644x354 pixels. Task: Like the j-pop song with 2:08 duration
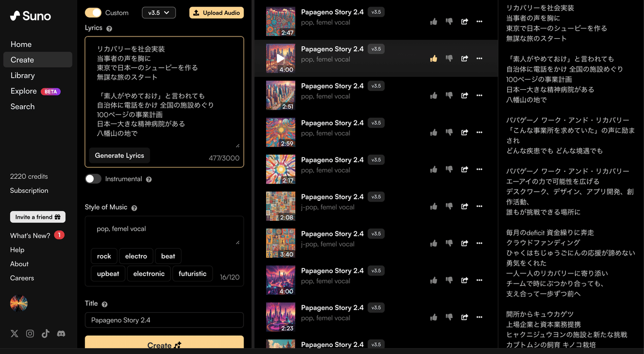434,206
